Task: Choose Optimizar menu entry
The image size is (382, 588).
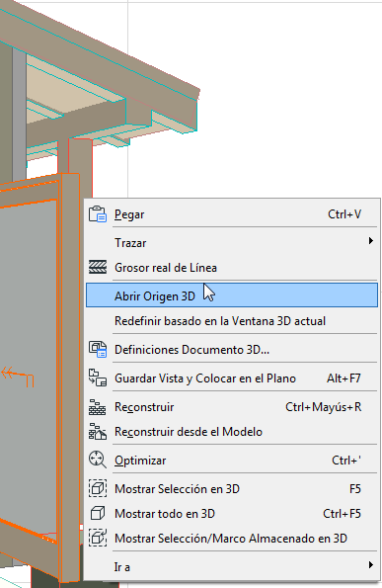Action: coord(232,461)
